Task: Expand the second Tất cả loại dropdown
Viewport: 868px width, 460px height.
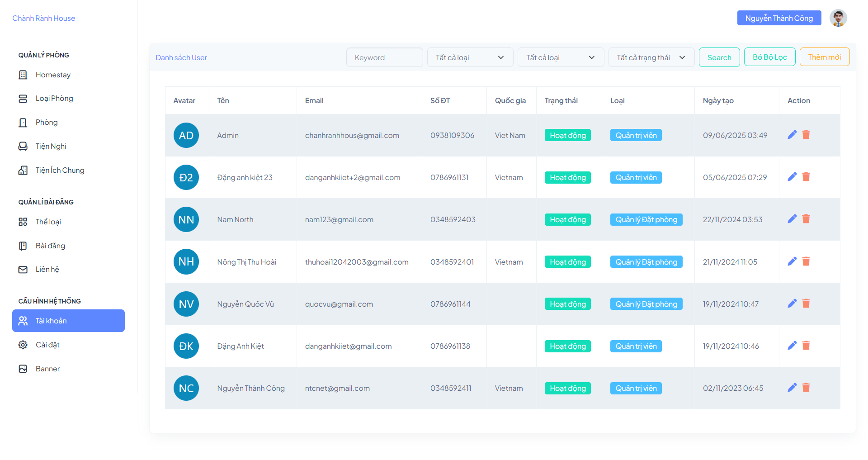Action: (x=561, y=57)
